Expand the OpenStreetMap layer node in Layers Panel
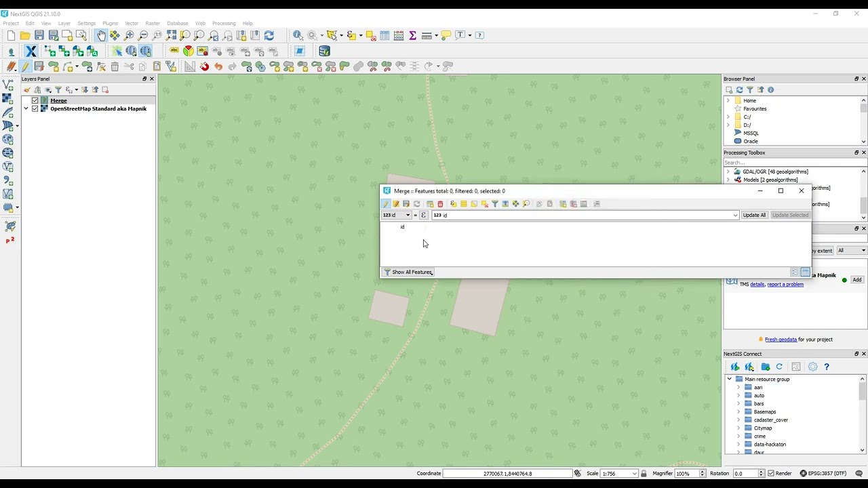This screenshot has height=488, width=868. [x=26, y=108]
